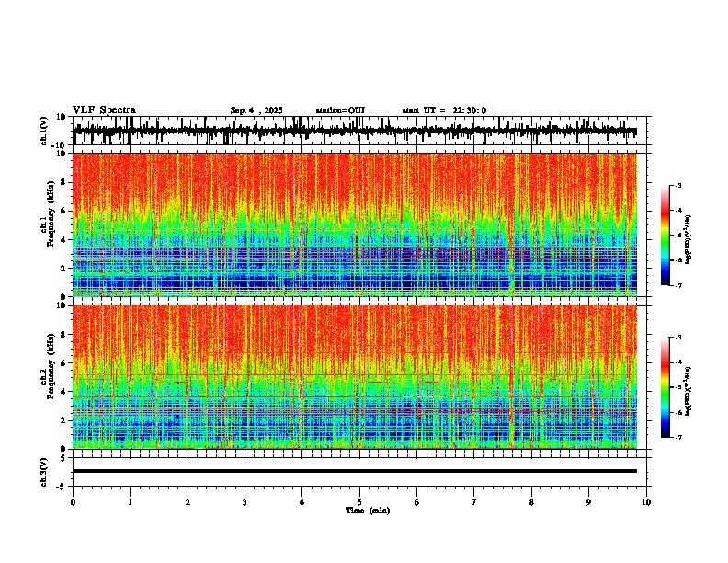
Task: Click the '3' tick on the Time axis
Action: pyautogui.click(x=245, y=502)
